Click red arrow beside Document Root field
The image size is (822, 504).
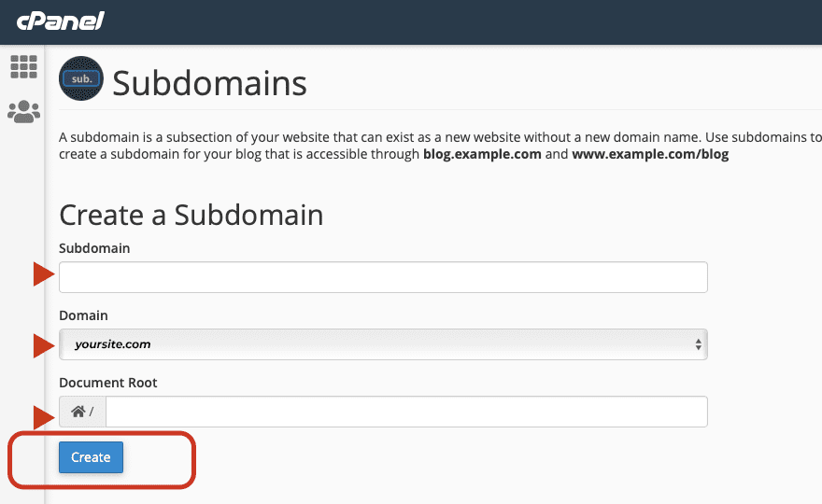(43, 416)
